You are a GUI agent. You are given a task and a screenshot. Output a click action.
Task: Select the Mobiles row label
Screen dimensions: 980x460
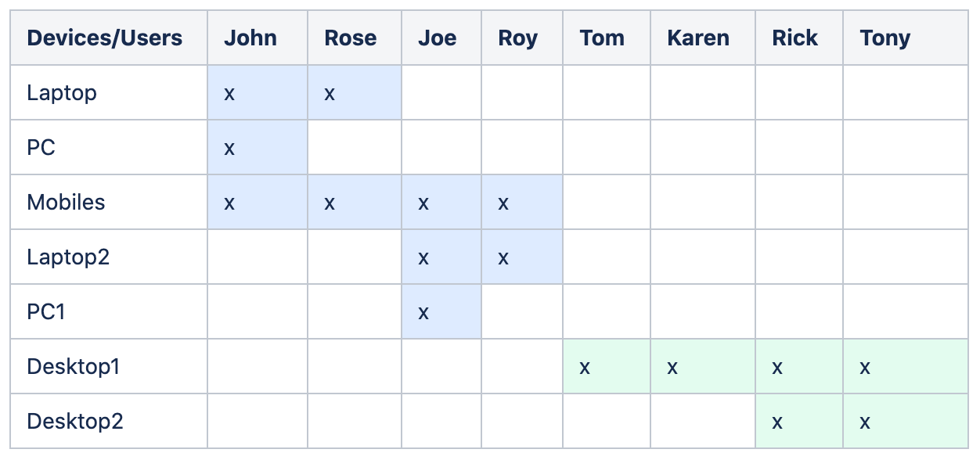66,202
